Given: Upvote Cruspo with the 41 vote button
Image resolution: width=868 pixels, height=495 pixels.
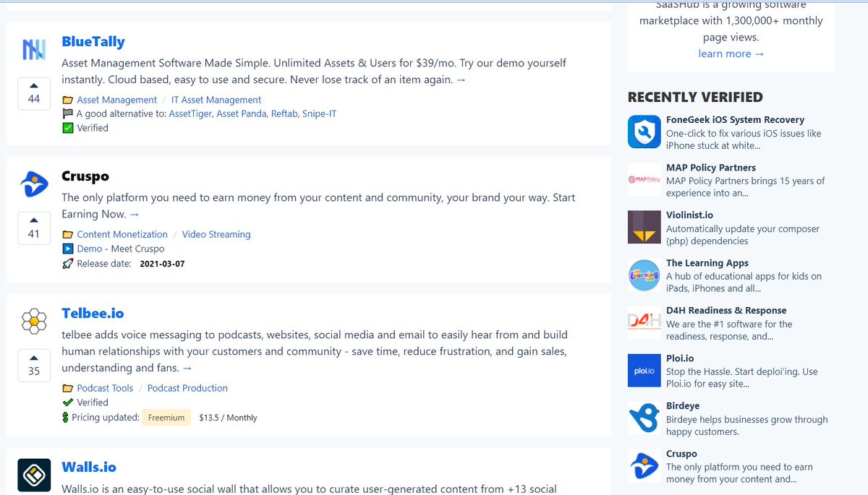Looking at the screenshot, I should coord(34,228).
